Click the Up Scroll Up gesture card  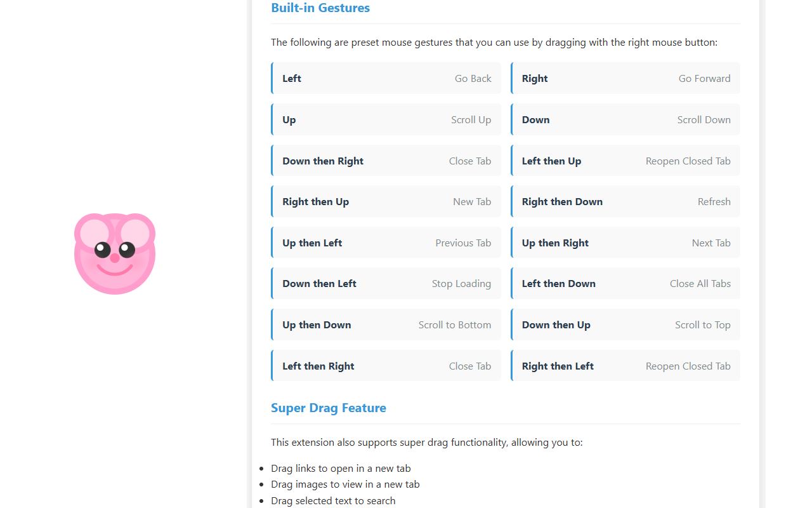click(x=386, y=119)
